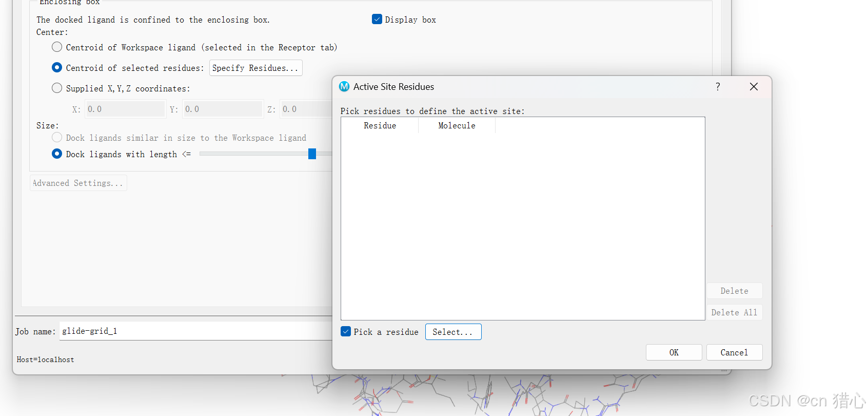Click the empty residues list area
The height and width of the screenshot is (416, 868).
(523, 226)
